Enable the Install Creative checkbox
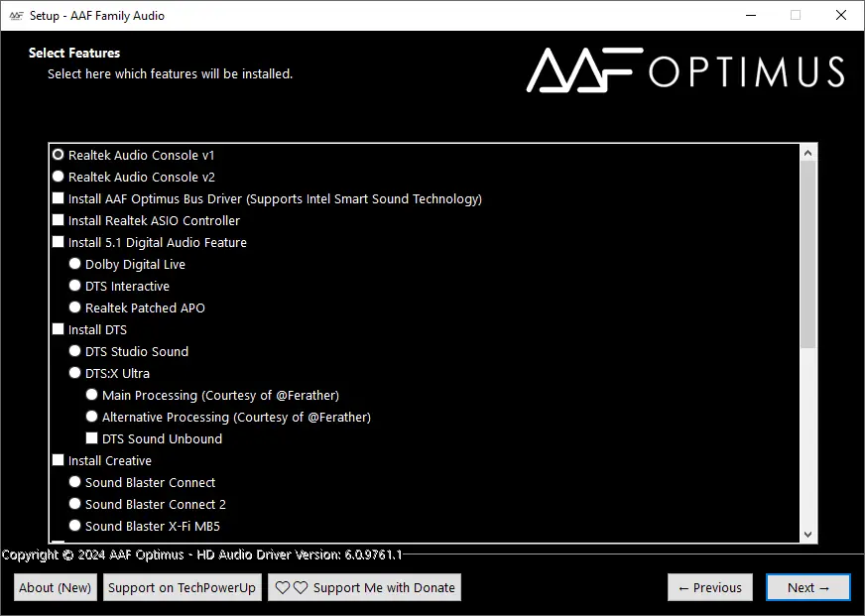This screenshot has width=865, height=616. point(58,460)
